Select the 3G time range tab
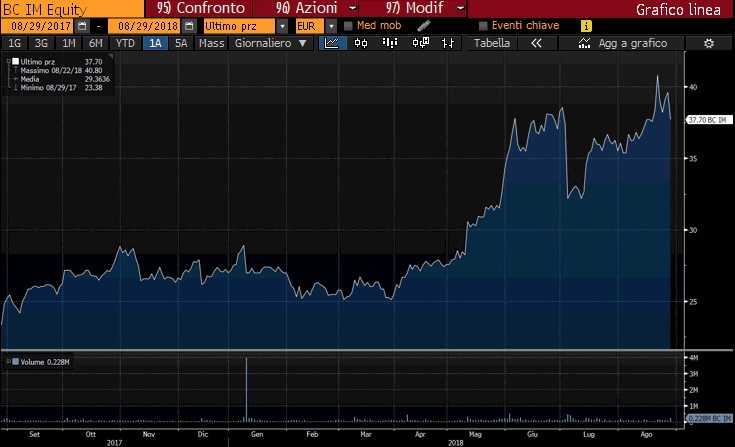 [41, 43]
